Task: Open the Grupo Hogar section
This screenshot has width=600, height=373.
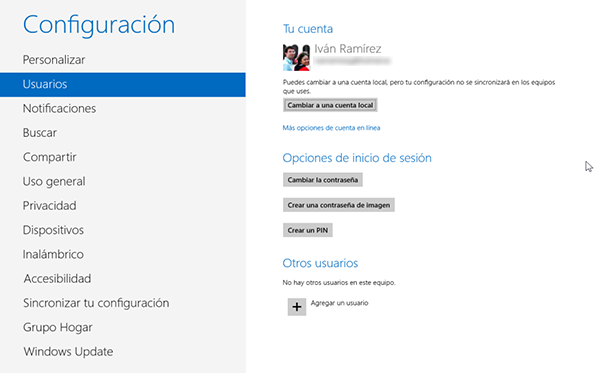Action: tap(58, 327)
